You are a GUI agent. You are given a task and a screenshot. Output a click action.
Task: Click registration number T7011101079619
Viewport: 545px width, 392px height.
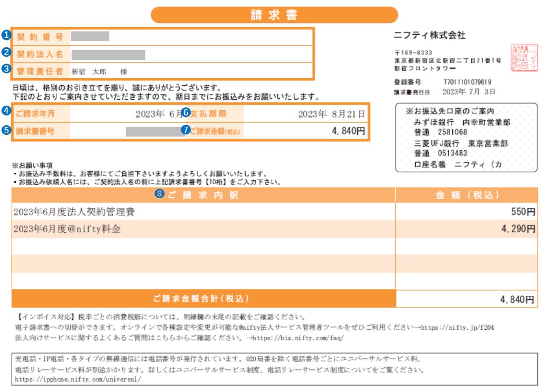click(468, 82)
